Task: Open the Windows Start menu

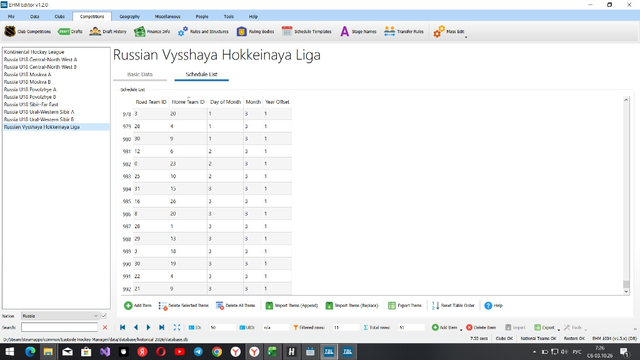Action: (x=9, y=351)
